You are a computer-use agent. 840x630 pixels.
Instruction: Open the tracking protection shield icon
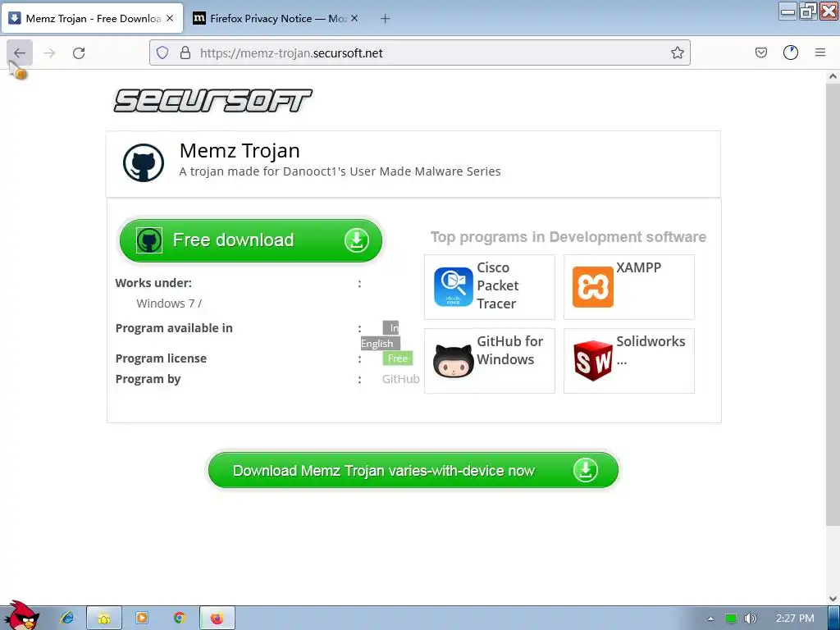point(162,52)
